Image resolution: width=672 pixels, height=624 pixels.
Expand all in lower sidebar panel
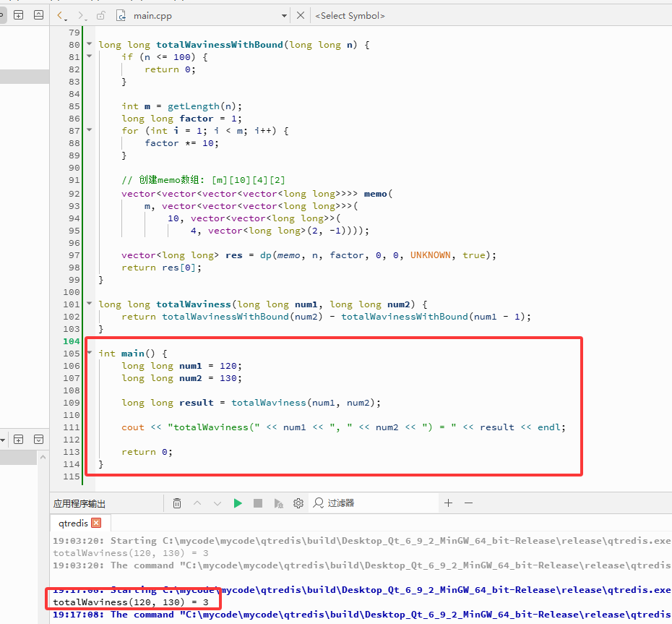19,440
